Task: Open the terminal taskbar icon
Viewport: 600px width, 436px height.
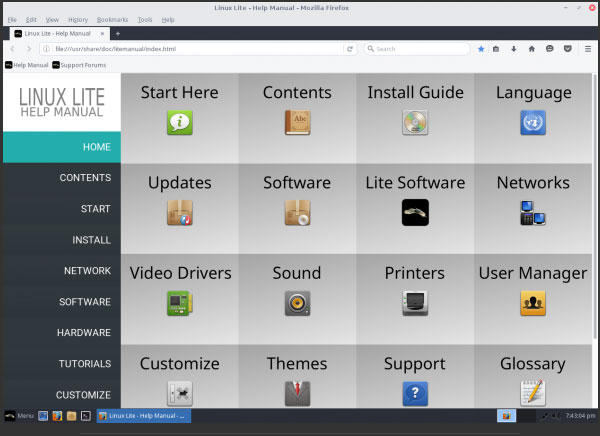Action: coord(86,416)
